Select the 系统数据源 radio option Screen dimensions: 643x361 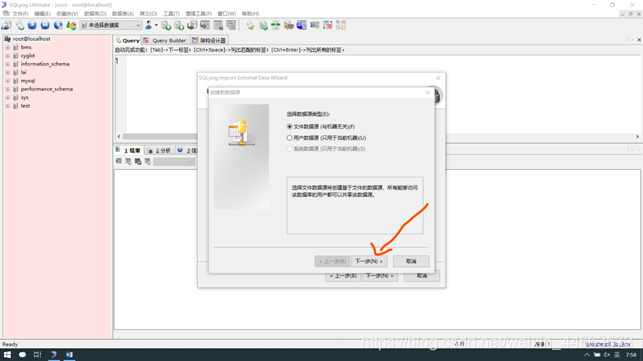pos(290,149)
